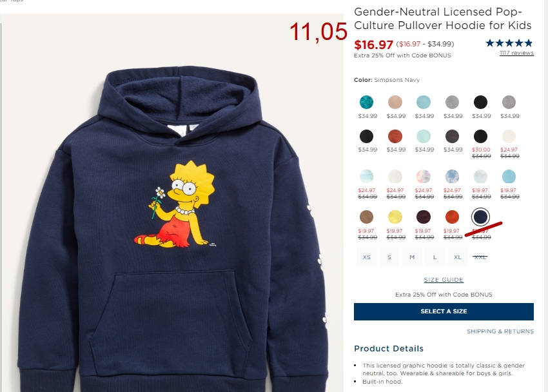Click the five-star rating icons
This screenshot has height=392, width=548.
click(509, 43)
